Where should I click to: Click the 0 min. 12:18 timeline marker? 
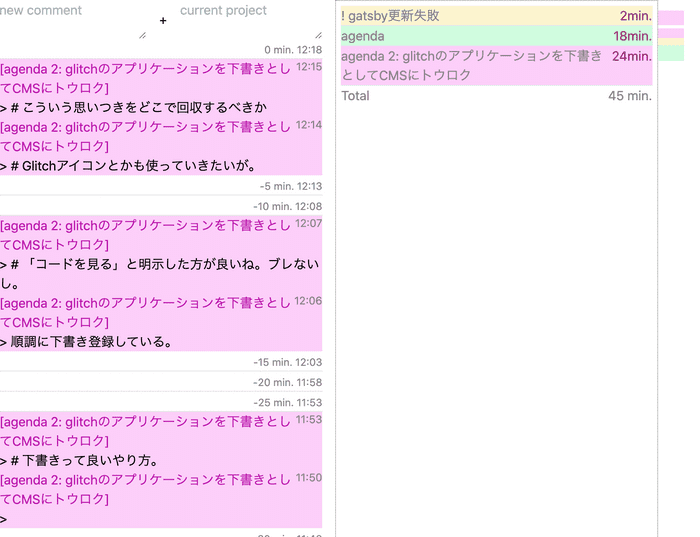[292, 50]
